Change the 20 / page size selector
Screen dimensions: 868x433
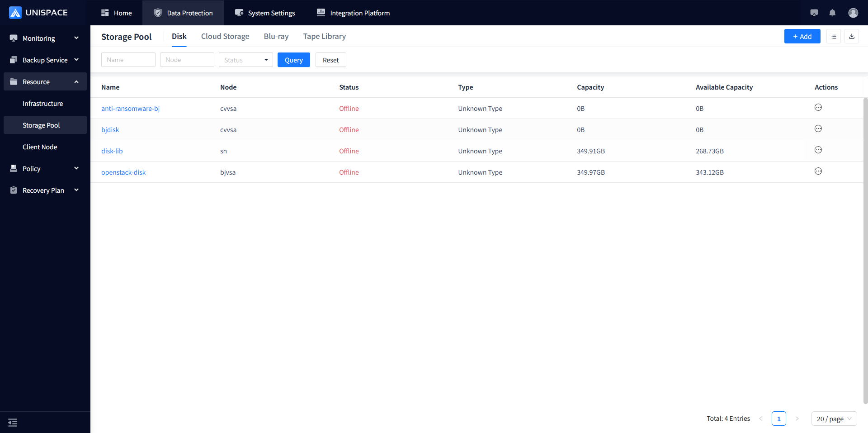[x=834, y=419]
